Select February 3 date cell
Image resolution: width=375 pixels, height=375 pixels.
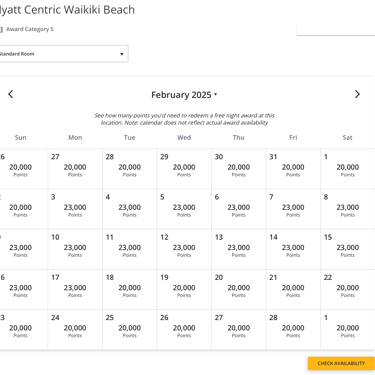click(x=75, y=209)
